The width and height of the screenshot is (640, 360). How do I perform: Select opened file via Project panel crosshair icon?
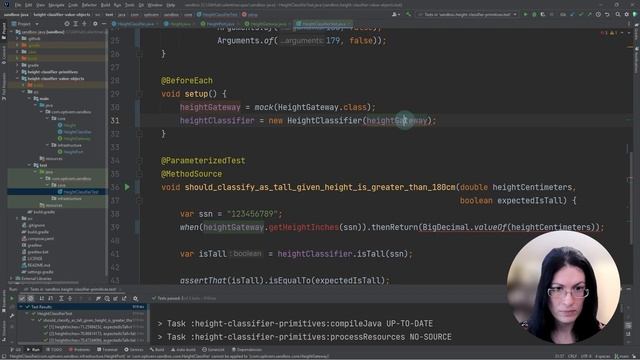tap(67, 24)
